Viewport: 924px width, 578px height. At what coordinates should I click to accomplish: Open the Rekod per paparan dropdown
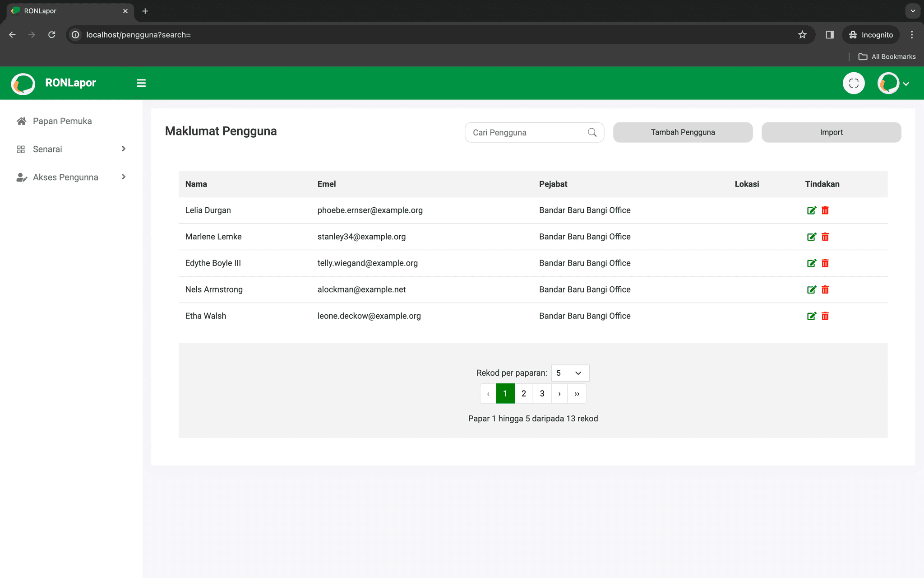[570, 373]
